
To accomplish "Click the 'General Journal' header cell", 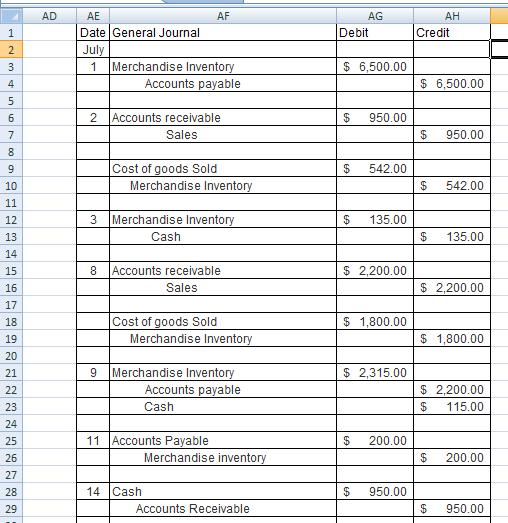I will click(223, 33).
